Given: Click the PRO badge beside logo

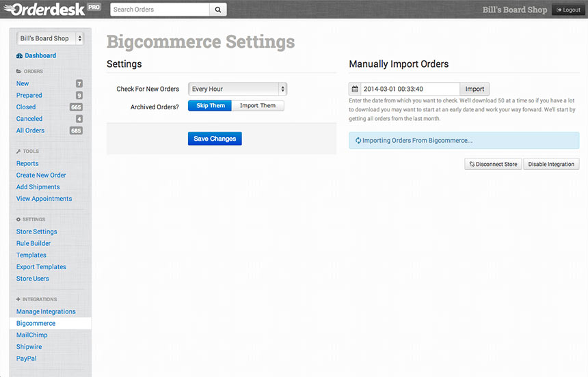Looking at the screenshot, I should point(94,7).
